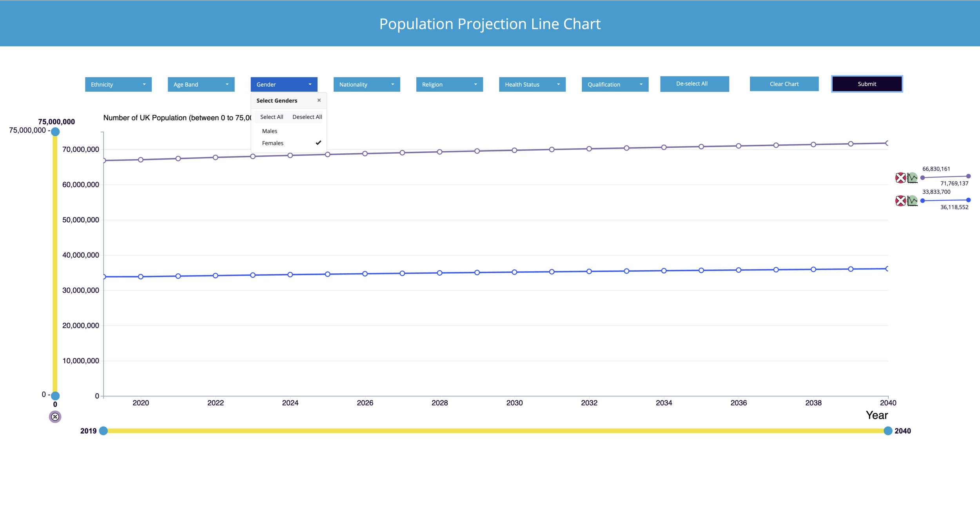
Task: Uncheck the Females option
Action: pos(289,143)
